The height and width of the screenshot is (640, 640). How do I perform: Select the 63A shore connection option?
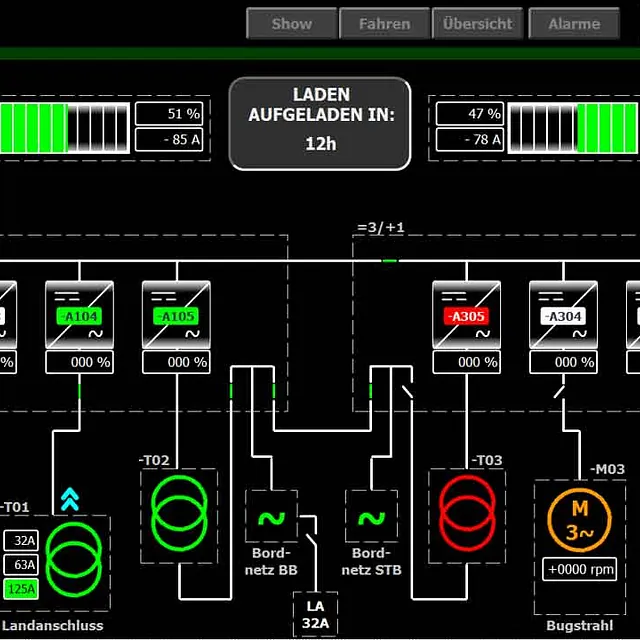pos(21,564)
